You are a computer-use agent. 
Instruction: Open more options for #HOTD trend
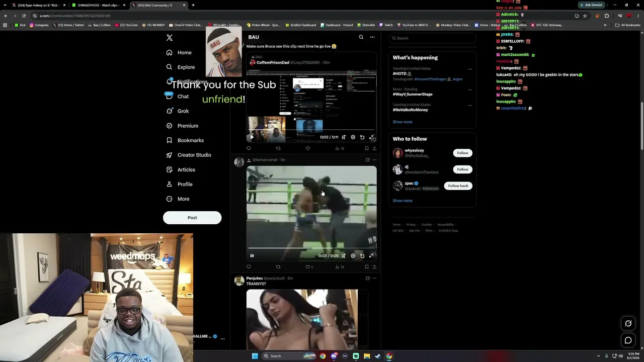tap(470, 69)
